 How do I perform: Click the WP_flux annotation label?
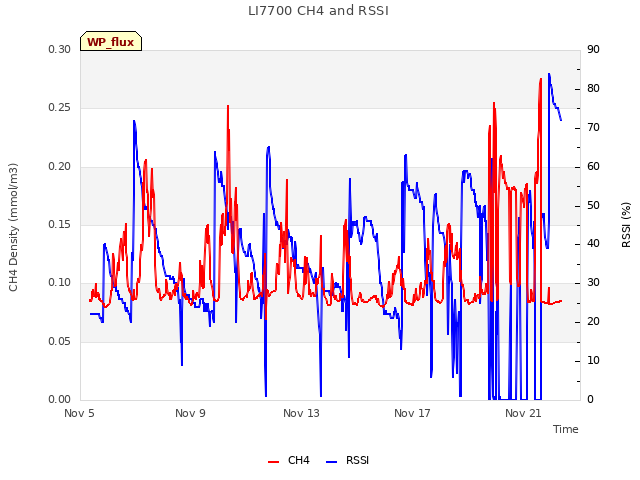click(111, 42)
